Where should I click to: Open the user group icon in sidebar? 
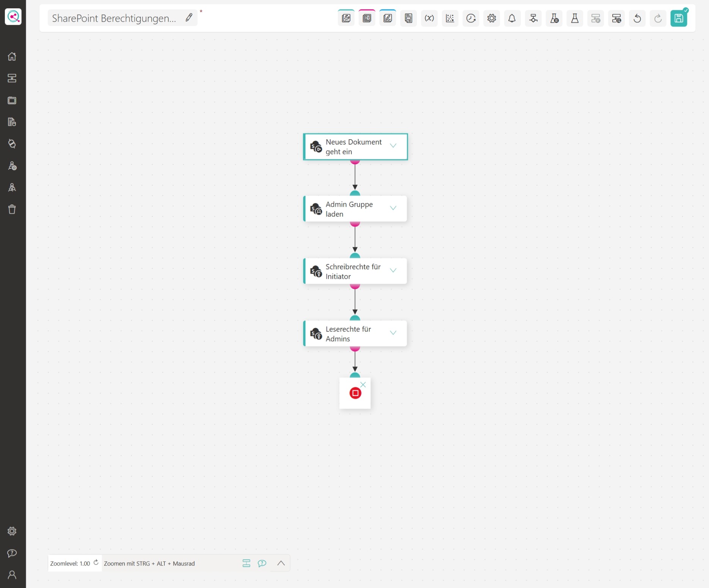pos(12,187)
